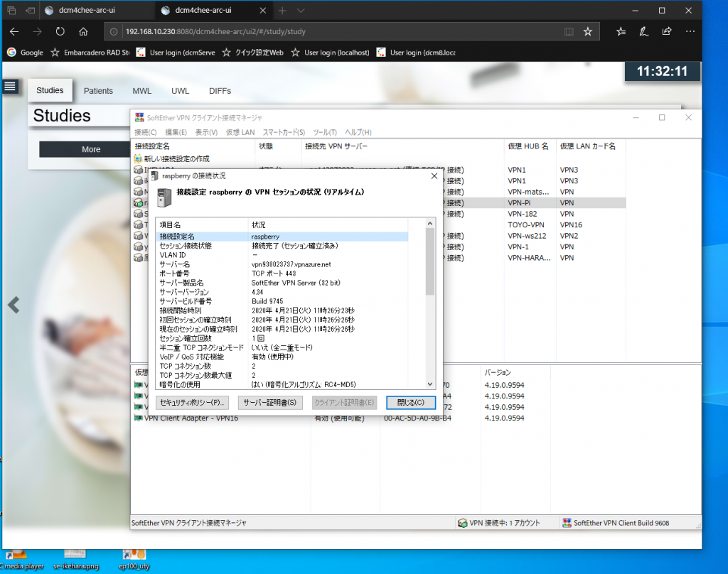Open the browser home page
This screenshot has width=728, height=574.
click(x=84, y=31)
